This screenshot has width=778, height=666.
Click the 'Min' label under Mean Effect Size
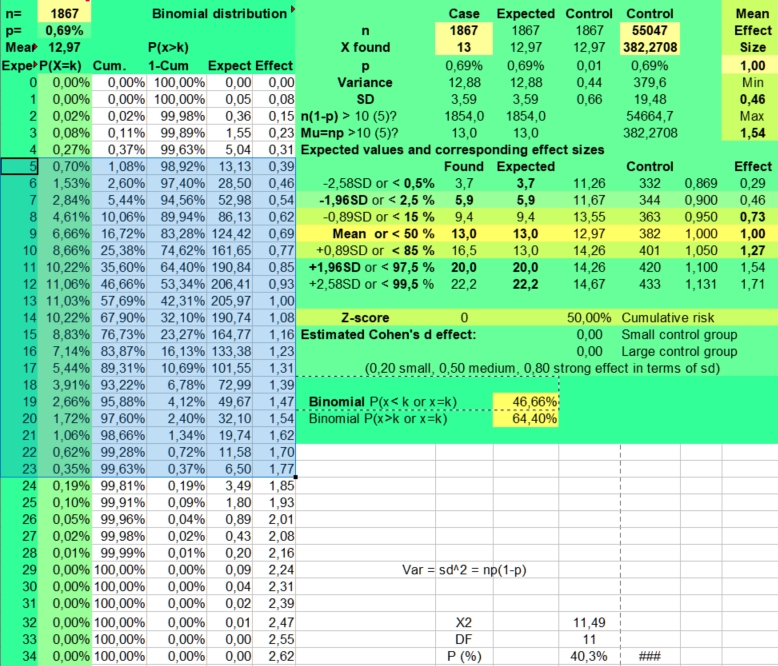(752, 83)
